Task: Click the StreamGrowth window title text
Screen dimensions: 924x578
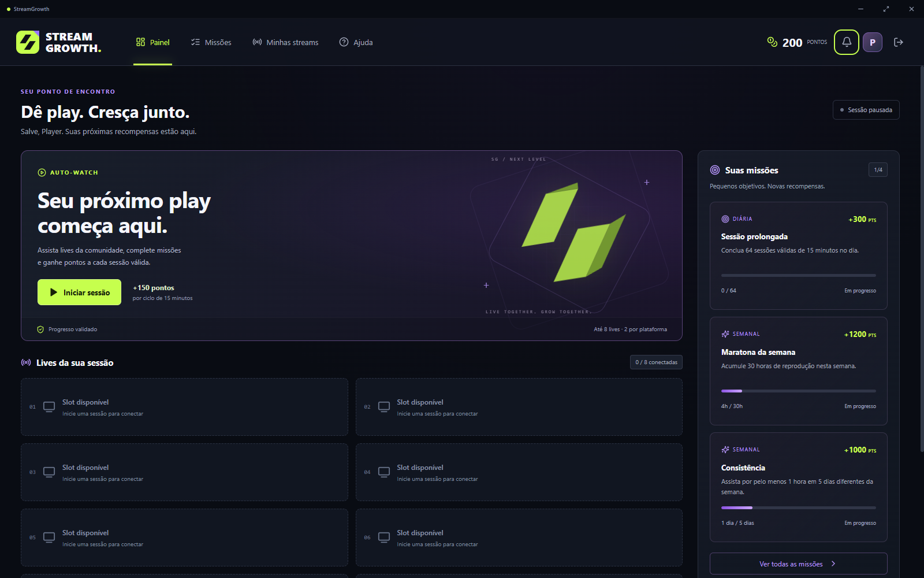Action: point(31,9)
